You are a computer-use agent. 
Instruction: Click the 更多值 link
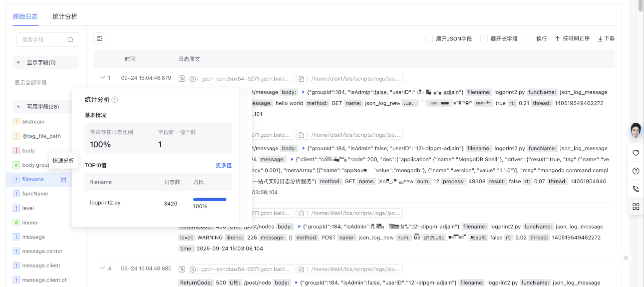(223, 165)
